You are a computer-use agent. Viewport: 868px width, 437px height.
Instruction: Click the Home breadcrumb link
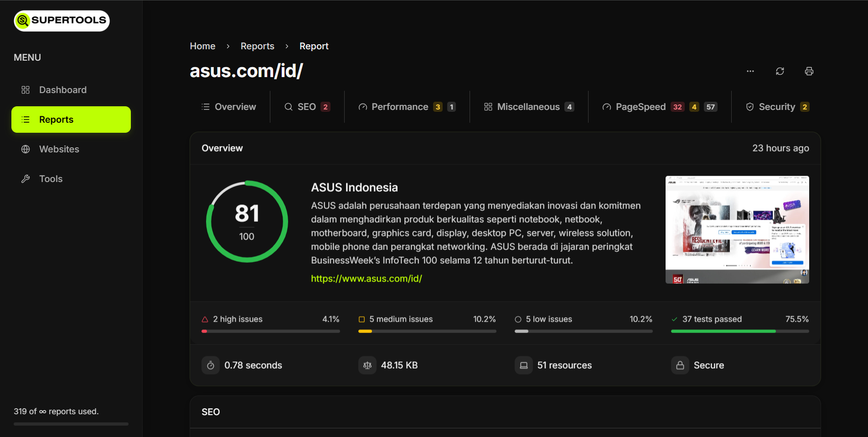[x=202, y=46]
